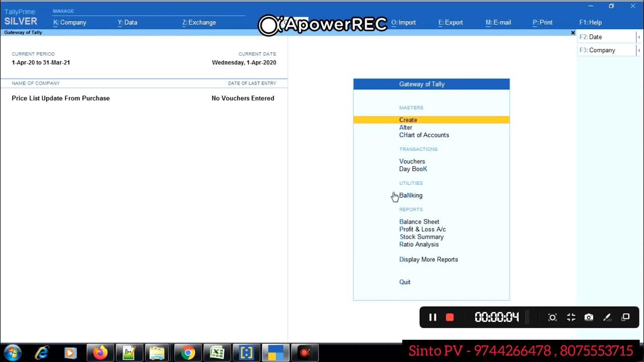This screenshot has width=644, height=362.
Task: Expand arrow beside F2: Date
Action: [x=639, y=37]
